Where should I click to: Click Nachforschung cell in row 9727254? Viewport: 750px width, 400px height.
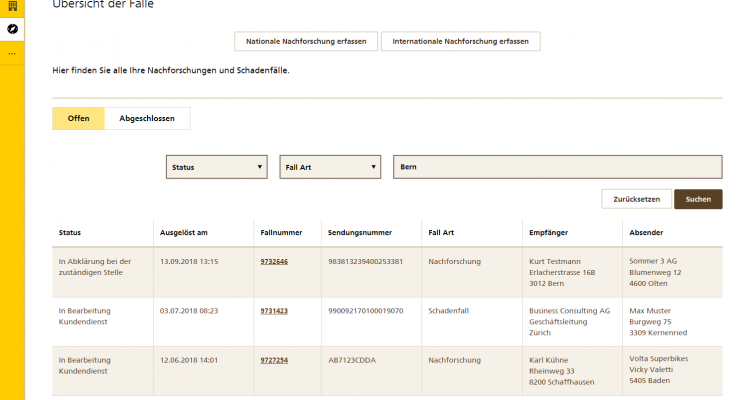454,360
